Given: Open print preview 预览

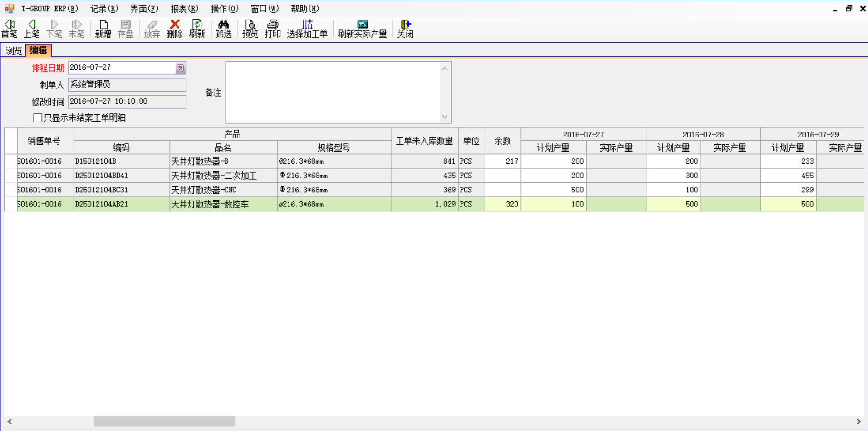Looking at the screenshot, I should pyautogui.click(x=250, y=29).
